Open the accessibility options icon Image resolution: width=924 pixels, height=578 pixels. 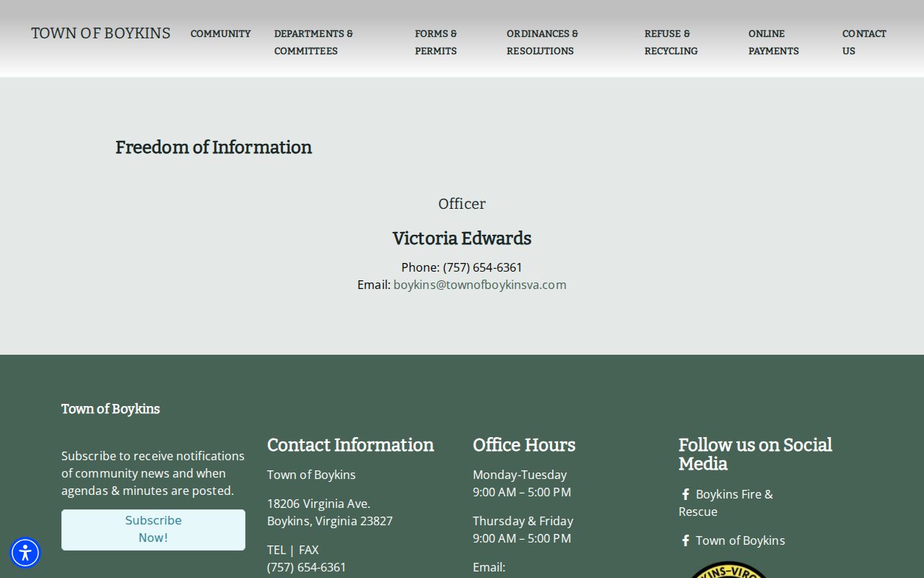(25, 553)
